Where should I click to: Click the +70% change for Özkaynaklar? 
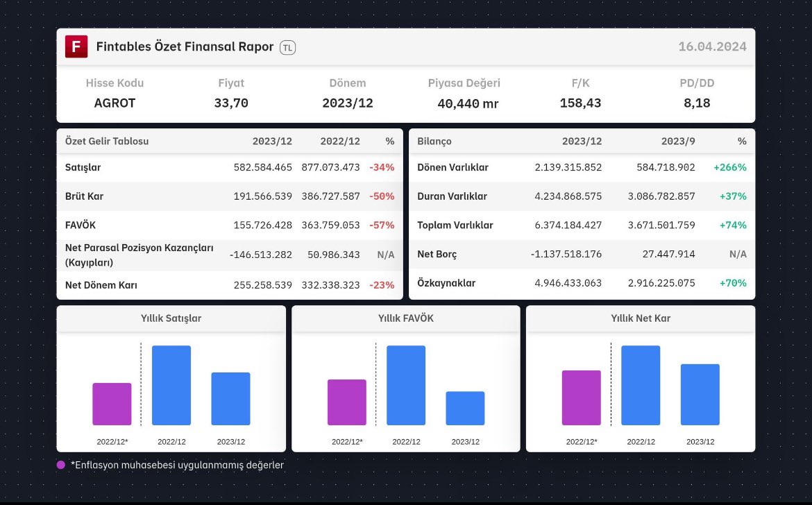pos(733,283)
